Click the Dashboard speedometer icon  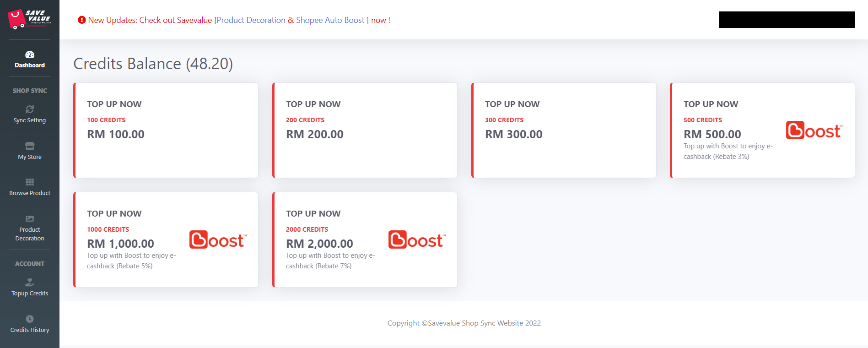click(30, 54)
